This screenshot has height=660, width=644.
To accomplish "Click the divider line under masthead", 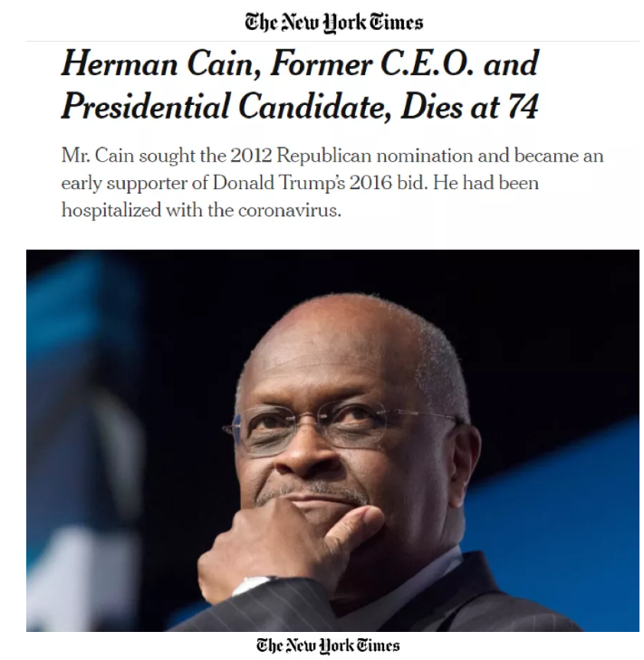I will [x=332, y=42].
